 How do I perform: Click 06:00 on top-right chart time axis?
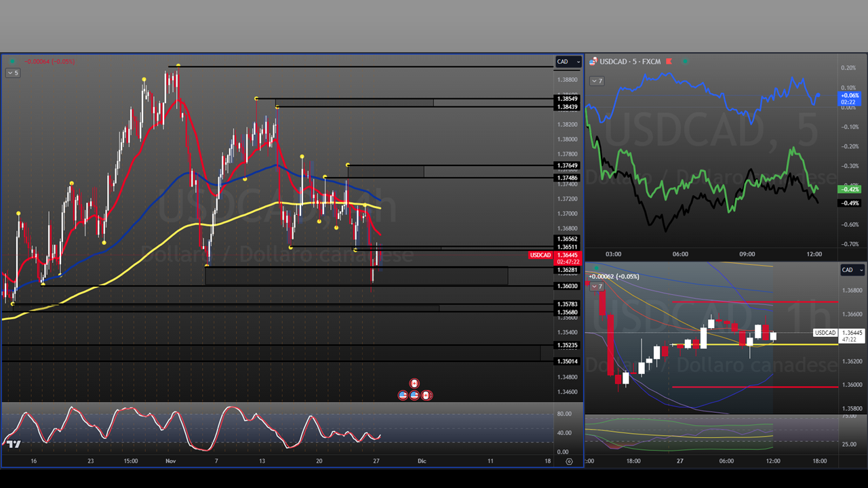pyautogui.click(x=680, y=254)
